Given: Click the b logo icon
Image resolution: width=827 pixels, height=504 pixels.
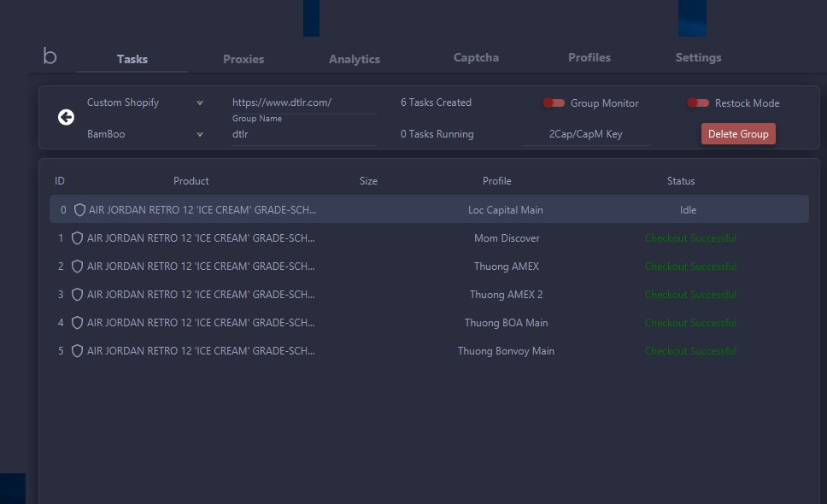Looking at the screenshot, I should [x=50, y=56].
